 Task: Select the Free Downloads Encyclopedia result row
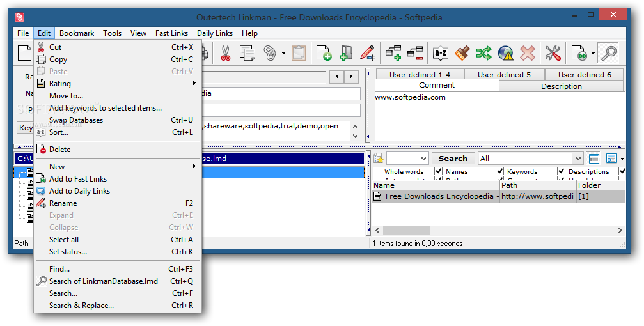pyautogui.click(x=499, y=196)
